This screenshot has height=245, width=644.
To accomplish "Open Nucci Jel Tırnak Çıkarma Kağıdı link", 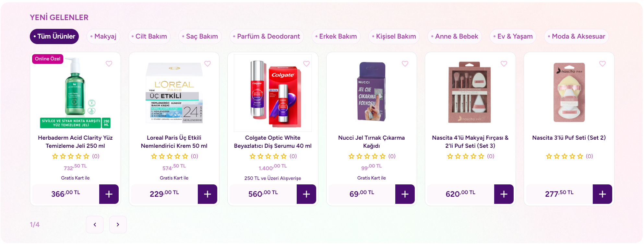I will click(x=371, y=142).
